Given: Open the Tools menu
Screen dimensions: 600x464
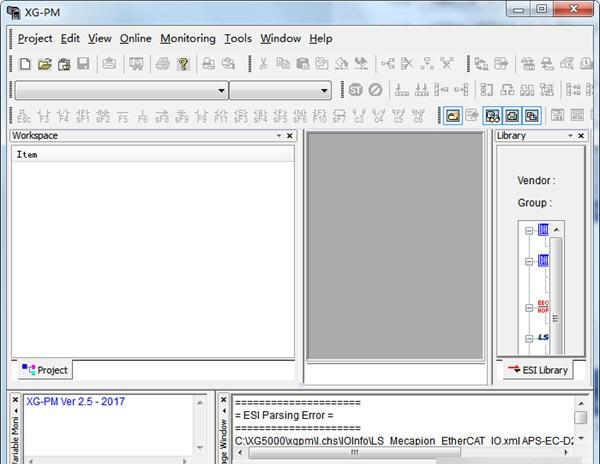Looking at the screenshot, I should tap(238, 39).
